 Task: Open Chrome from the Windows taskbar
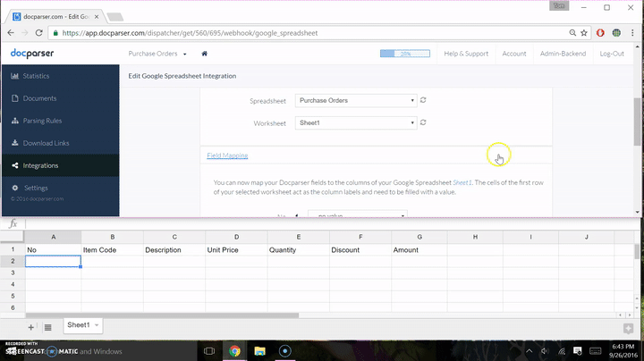[233, 351]
